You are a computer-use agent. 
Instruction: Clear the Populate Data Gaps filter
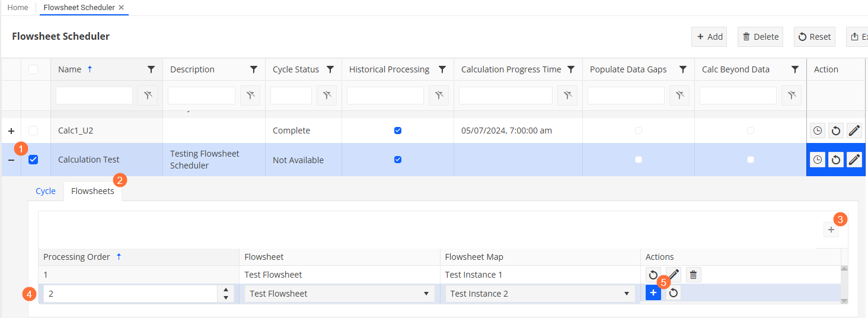click(679, 96)
